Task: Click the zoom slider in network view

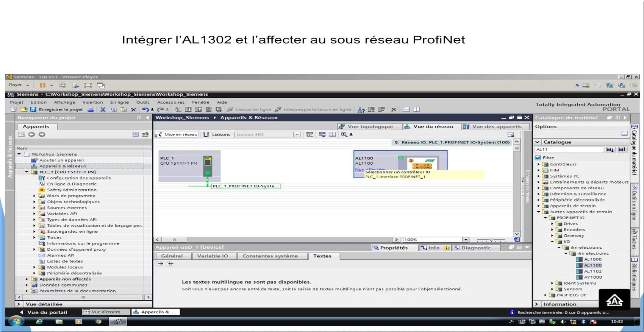Action: (x=491, y=240)
